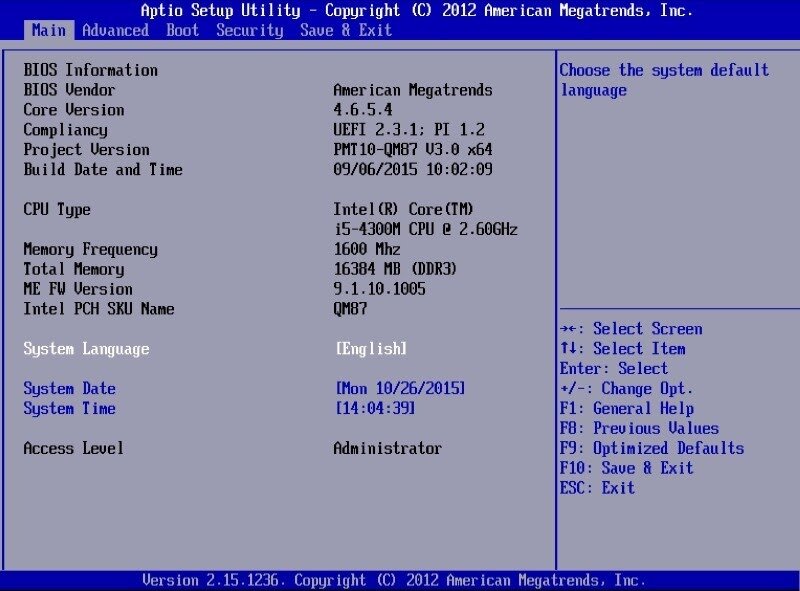Click the Intel PCH SKU Name label
This screenshot has height=591, width=800.
tap(99, 309)
